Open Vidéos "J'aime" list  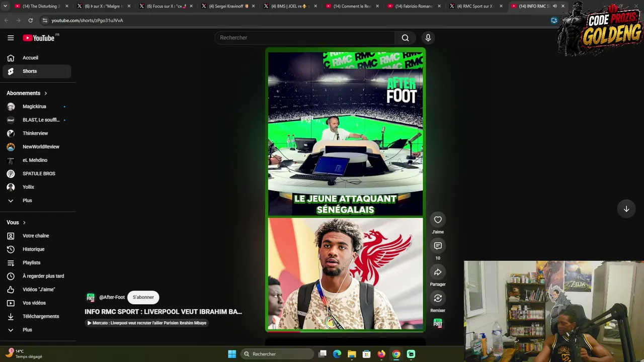click(x=37, y=290)
